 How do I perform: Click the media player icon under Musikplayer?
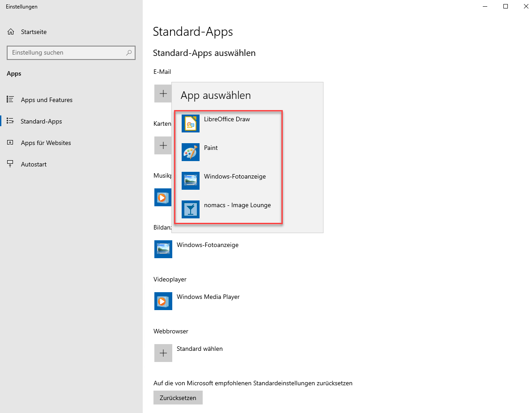pos(163,197)
